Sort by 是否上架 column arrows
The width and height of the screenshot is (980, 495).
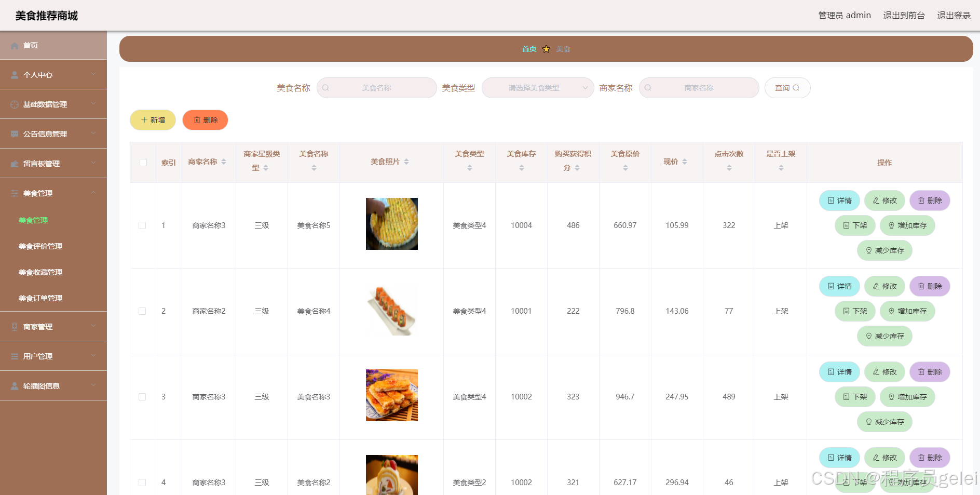(x=781, y=168)
